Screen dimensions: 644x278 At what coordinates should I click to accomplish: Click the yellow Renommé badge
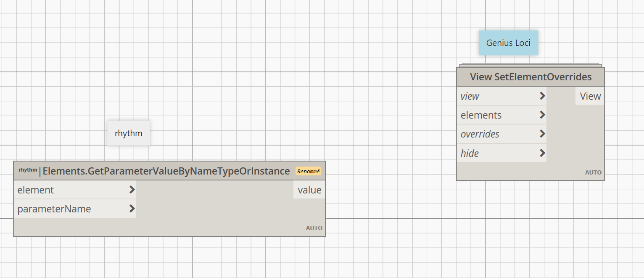(308, 171)
